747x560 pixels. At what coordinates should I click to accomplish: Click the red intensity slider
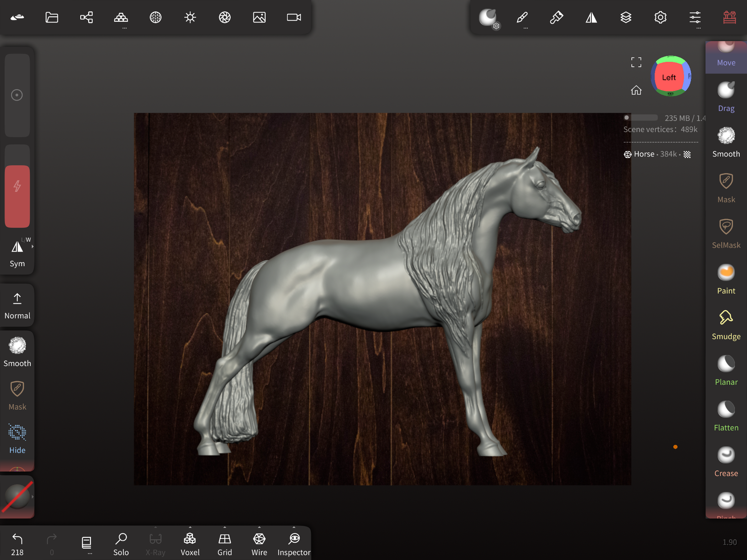tap(17, 196)
